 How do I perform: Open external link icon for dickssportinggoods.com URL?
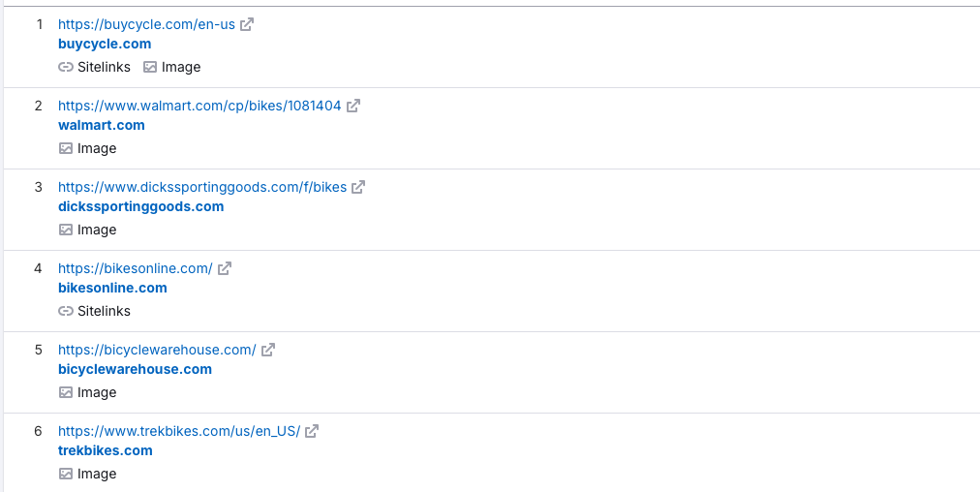click(358, 187)
